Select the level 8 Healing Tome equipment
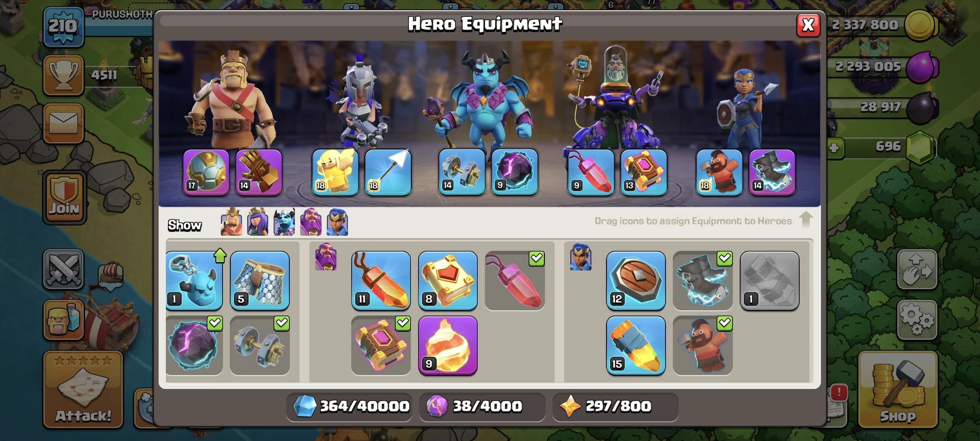Image resolution: width=980 pixels, height=441 pixels. point(447,281)
